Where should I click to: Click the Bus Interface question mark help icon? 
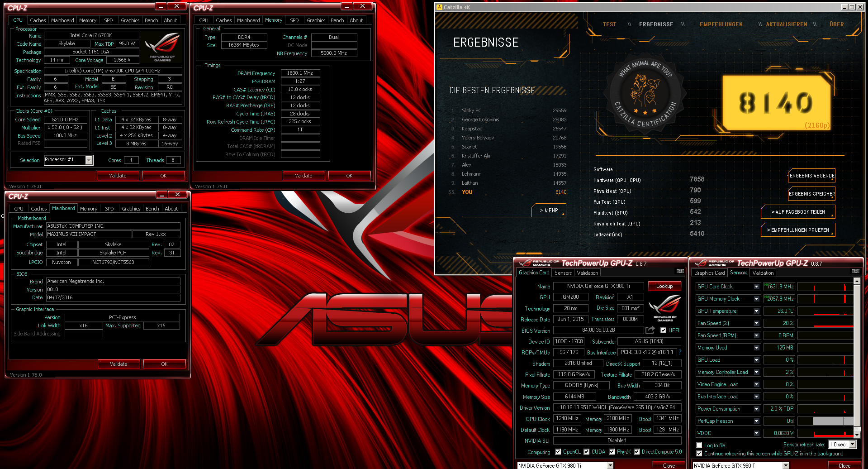(x=680, y=352)
